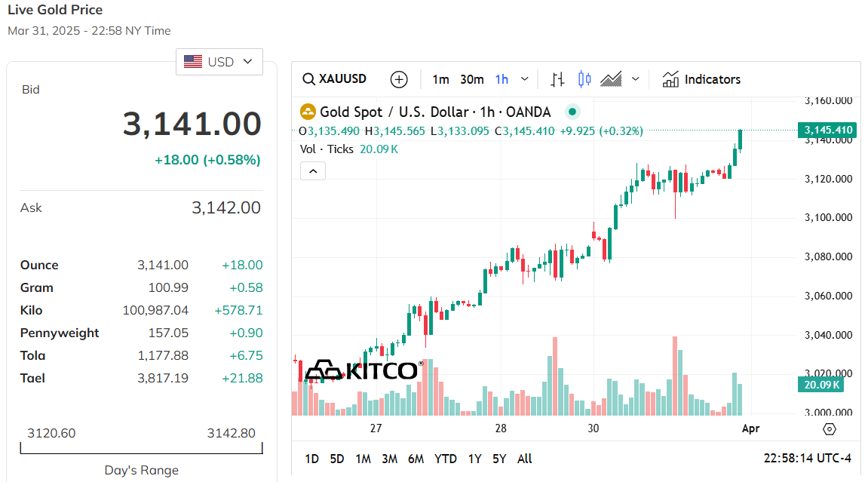Open the USD currency dropdown
The width and height of the screenshot is (868, 482).
pyautogui.click(x=219, y=62)
